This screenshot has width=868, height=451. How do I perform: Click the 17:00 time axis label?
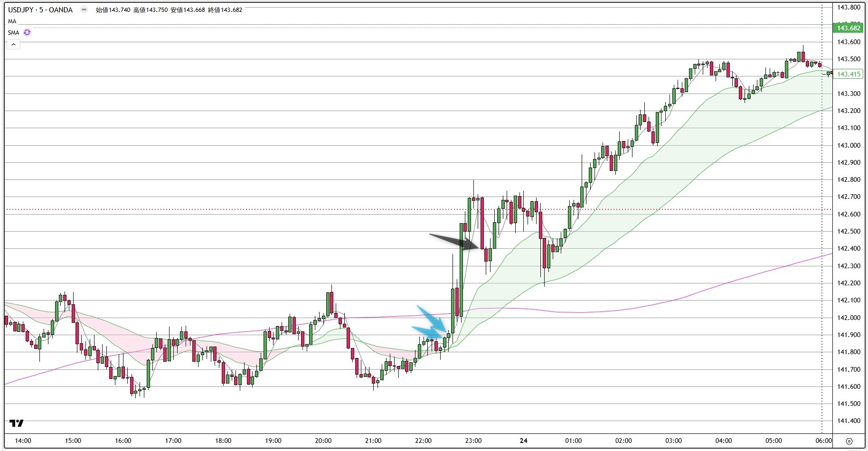point(173,441)
